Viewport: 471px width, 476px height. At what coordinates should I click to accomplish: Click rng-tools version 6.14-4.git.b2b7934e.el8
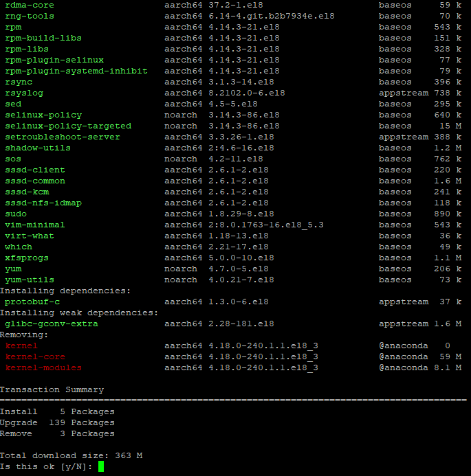[272, 16]
